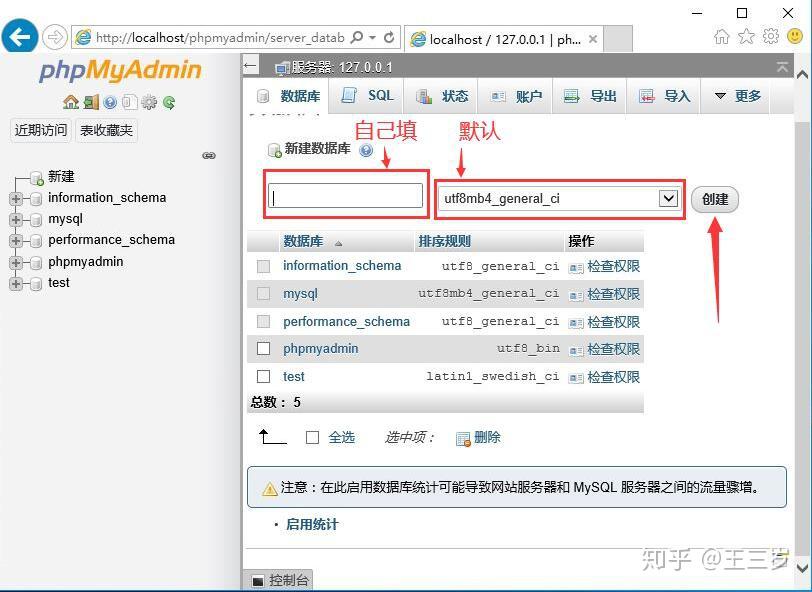Check the mysql row checkbox

coord(264,294)
